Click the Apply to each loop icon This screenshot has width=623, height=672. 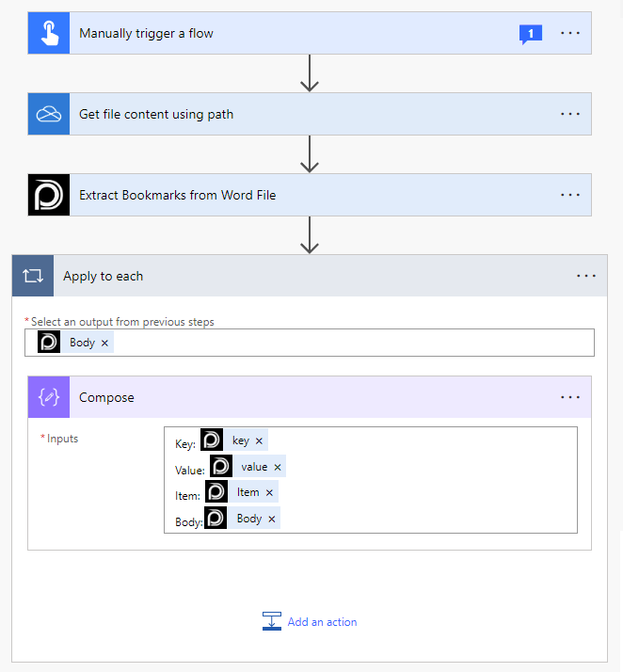pyautogui.click(x=33, y=276)
